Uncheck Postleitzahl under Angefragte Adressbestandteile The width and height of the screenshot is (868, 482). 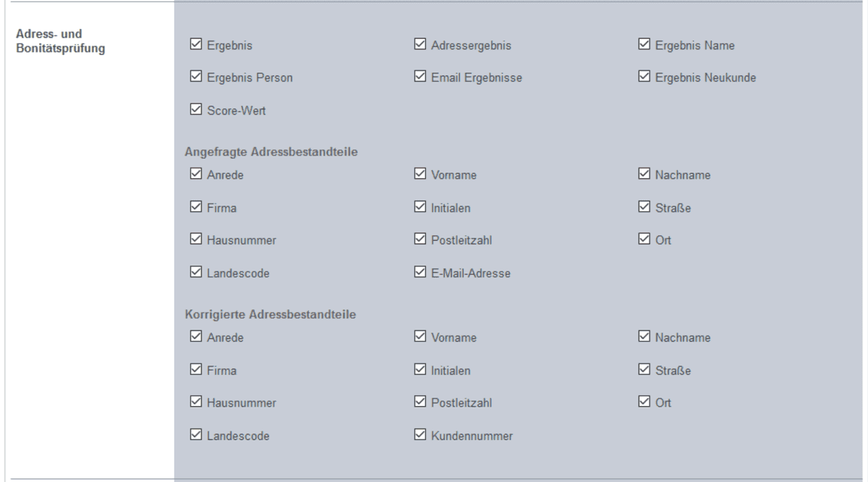click(420, 240)
